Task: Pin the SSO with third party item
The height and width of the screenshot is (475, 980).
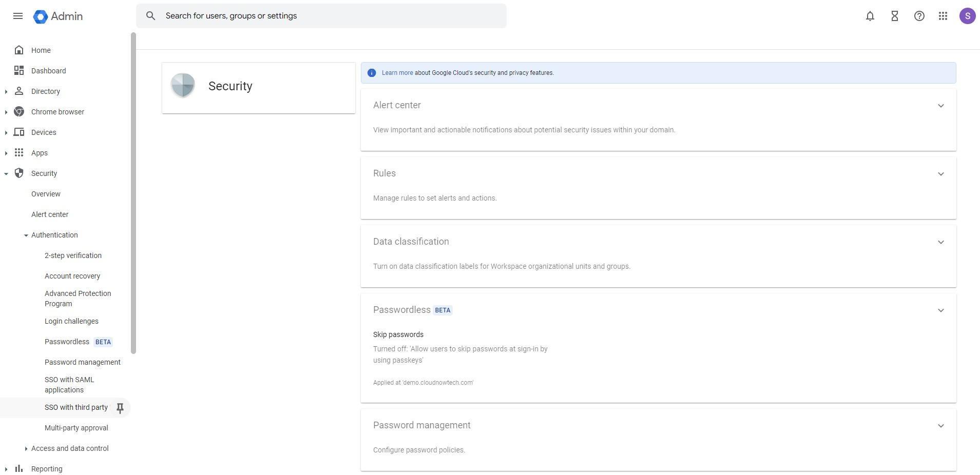Action: [x=120, y=407]
